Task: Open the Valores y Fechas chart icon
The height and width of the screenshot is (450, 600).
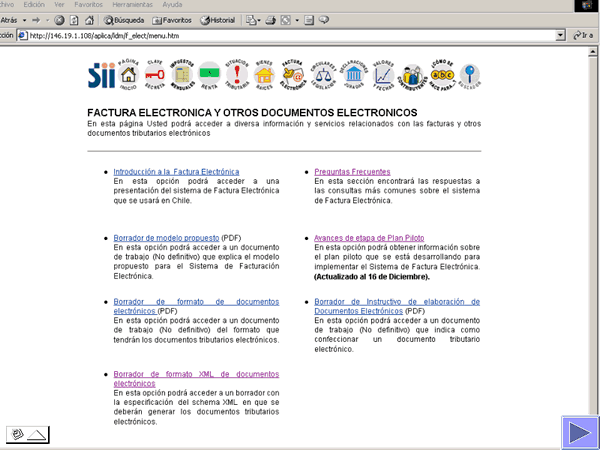Action: coord(382,75)
